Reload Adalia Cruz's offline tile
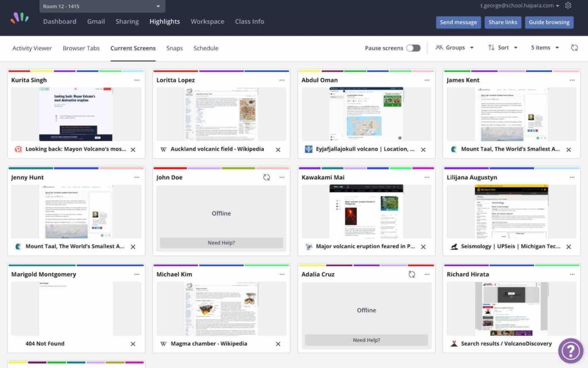Viewport: 588px width, 368px height. click(412, 274)
